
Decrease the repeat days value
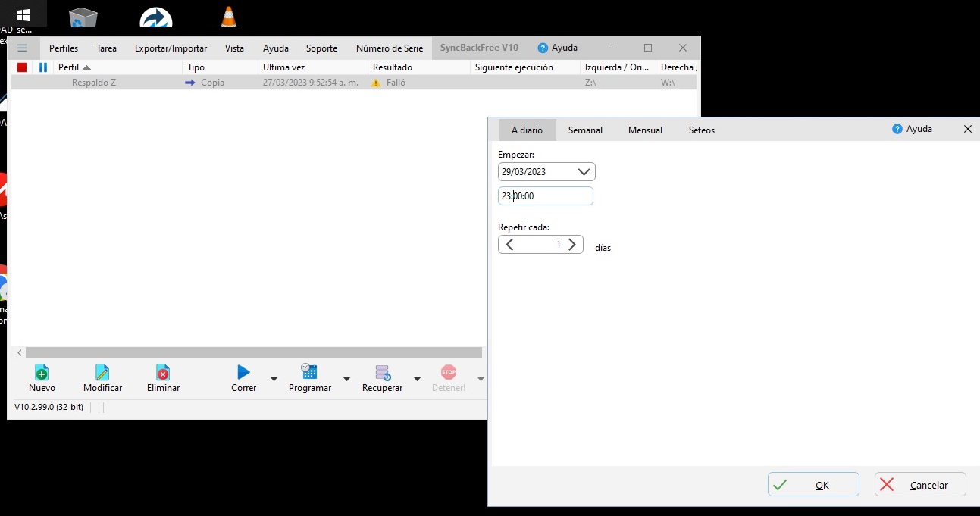tap(510, 245)
